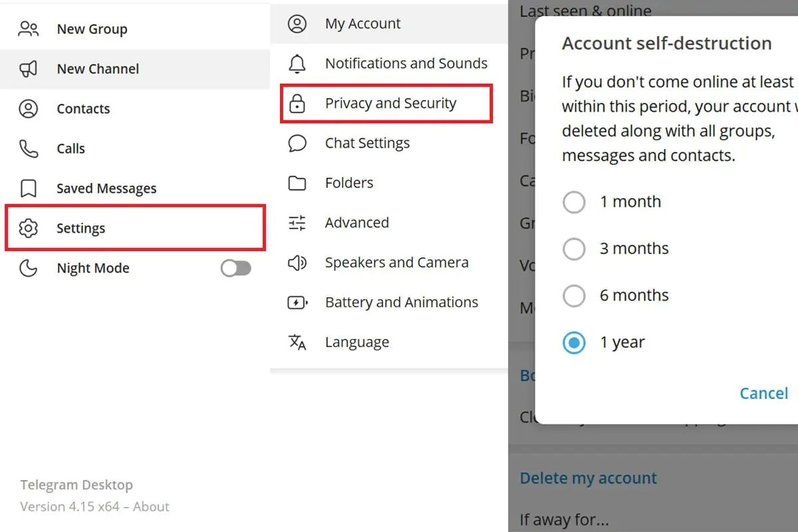Click the Language translate icon
This screenshot has height=532, width=798.
click(297, 342)
